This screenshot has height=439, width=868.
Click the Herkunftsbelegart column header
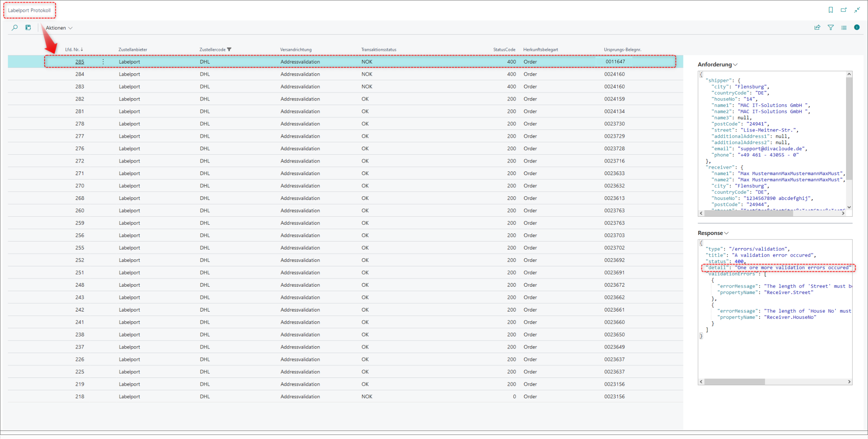coord(541,50)
